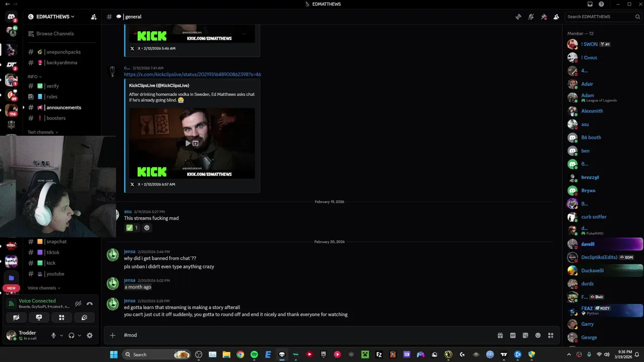The image size is (644, 362).
Task: Open Direct Messages from Discord logo
Action: [11, 17]
